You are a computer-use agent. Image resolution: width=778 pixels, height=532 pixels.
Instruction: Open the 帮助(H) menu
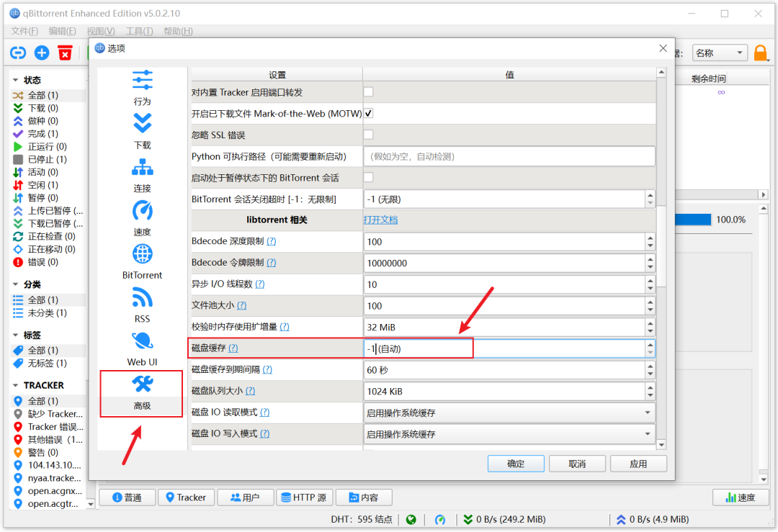coord(178,31)
